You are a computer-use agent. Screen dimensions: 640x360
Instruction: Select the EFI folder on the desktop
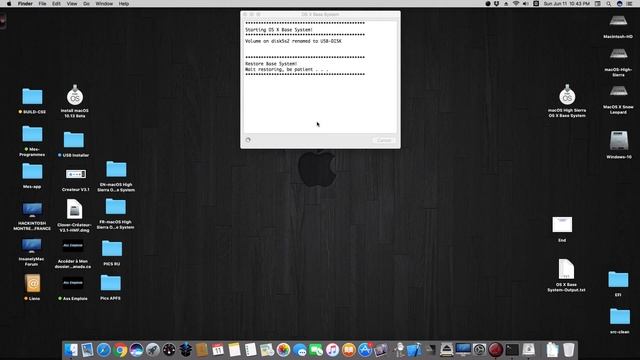pos(618,280)
